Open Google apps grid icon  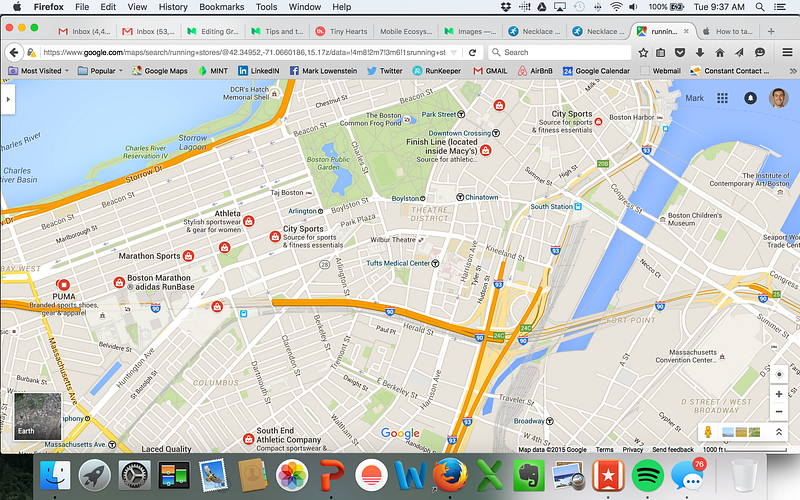pyautogui.click(x=722, y=98)
